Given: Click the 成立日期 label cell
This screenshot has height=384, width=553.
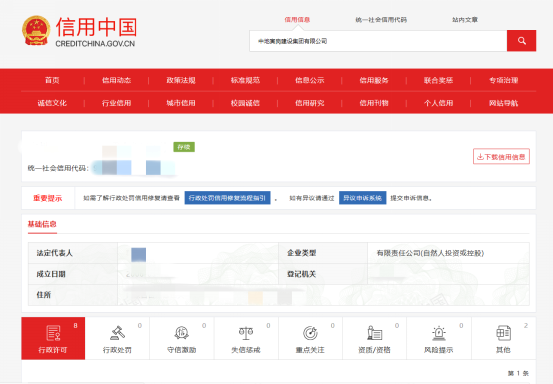Looking at the screenshot, I should [x=73, y=274].
